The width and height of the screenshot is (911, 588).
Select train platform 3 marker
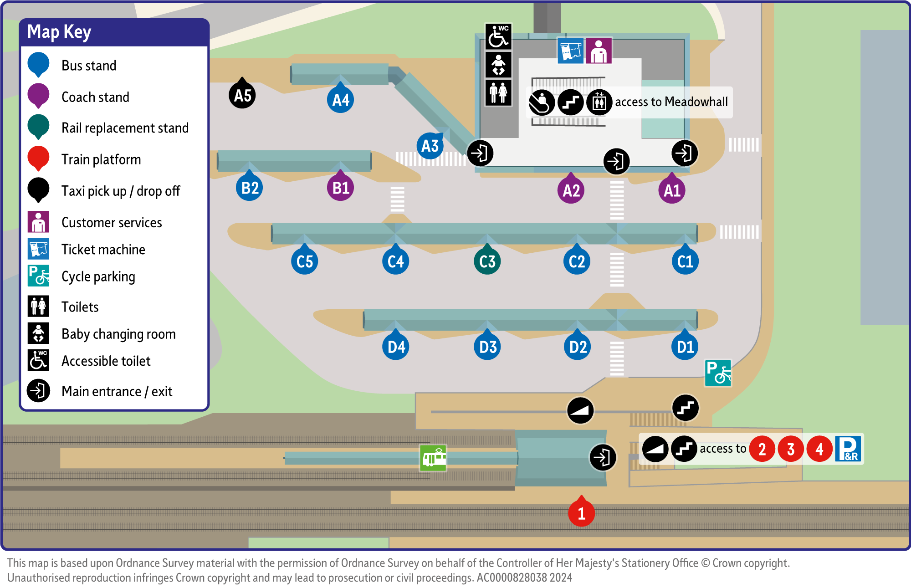pyautogui.click(x=791, y=449)
